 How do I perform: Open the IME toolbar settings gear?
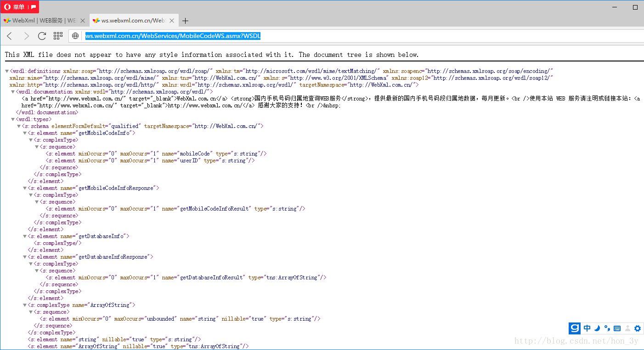637,328
